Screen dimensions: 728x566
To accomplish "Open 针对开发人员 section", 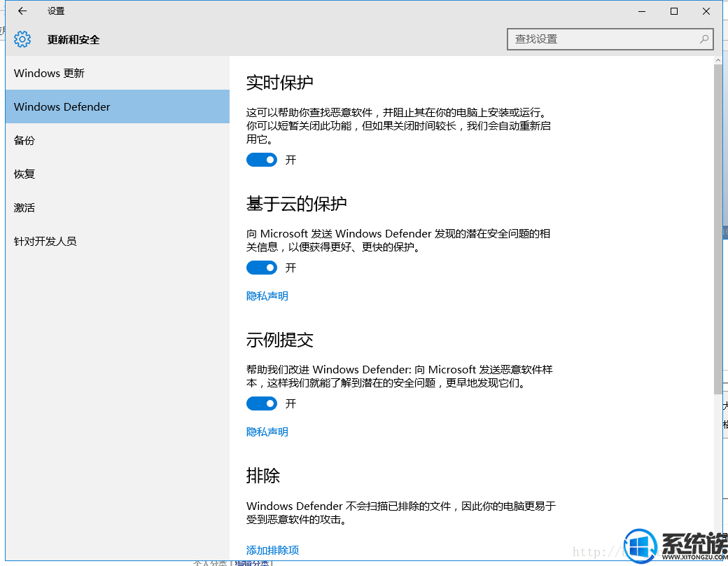I will coord(118,241).
